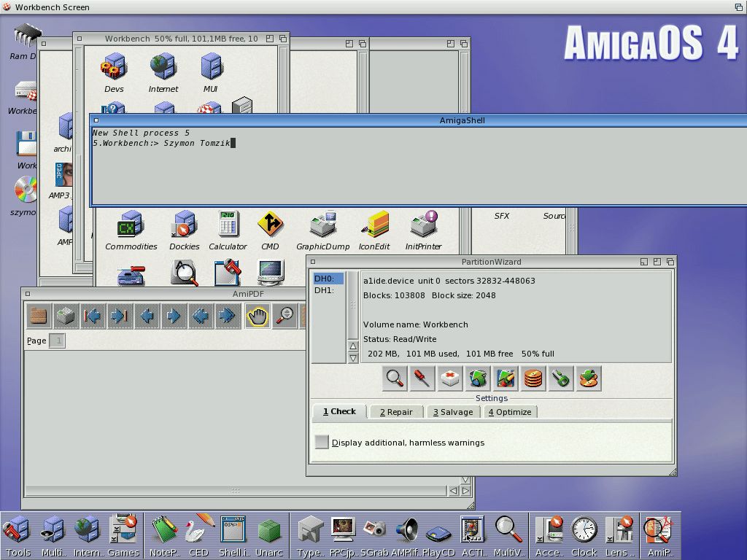Launch the IconEdit icon
747x560 pixels.
pos(374,230)
